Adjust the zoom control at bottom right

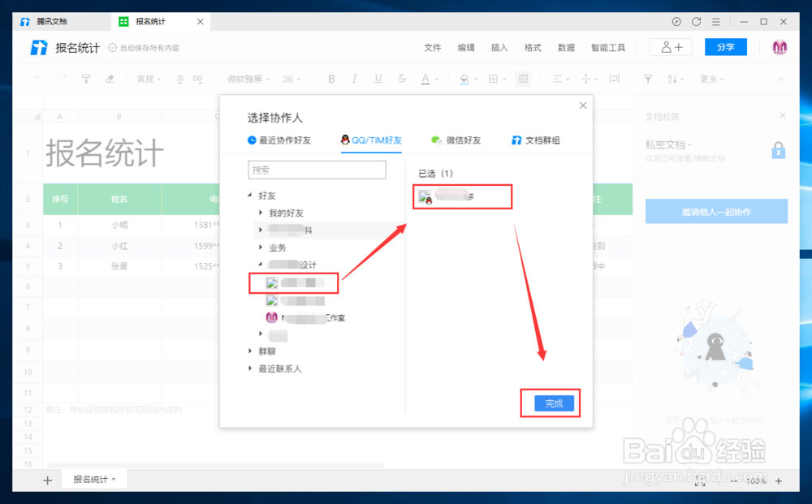757,481
